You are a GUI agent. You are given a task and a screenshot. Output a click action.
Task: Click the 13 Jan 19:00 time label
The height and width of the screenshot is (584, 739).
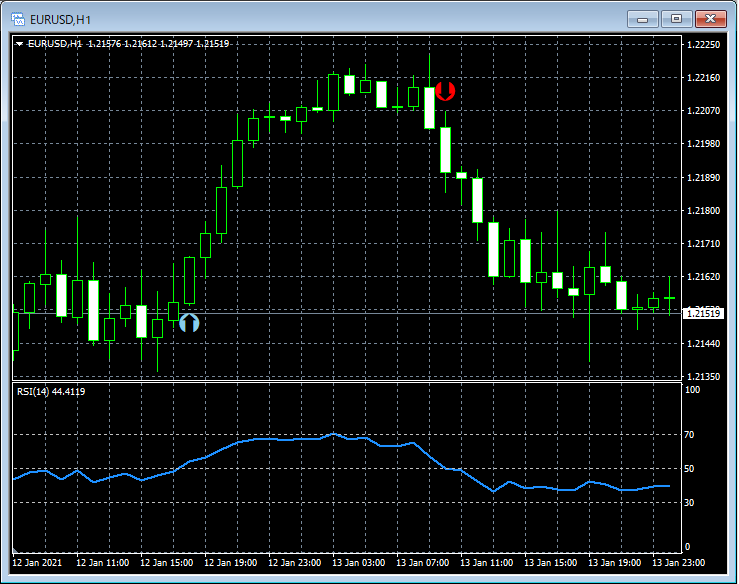pos(615,563)
